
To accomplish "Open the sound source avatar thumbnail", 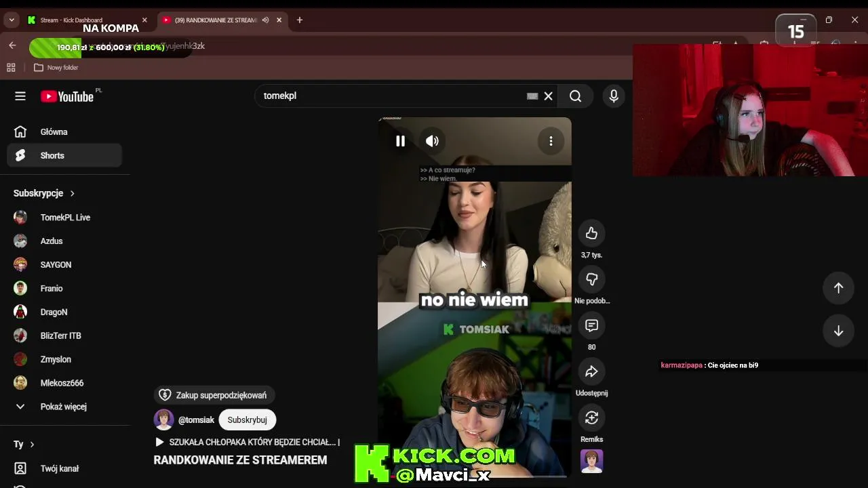I will 591,461.
